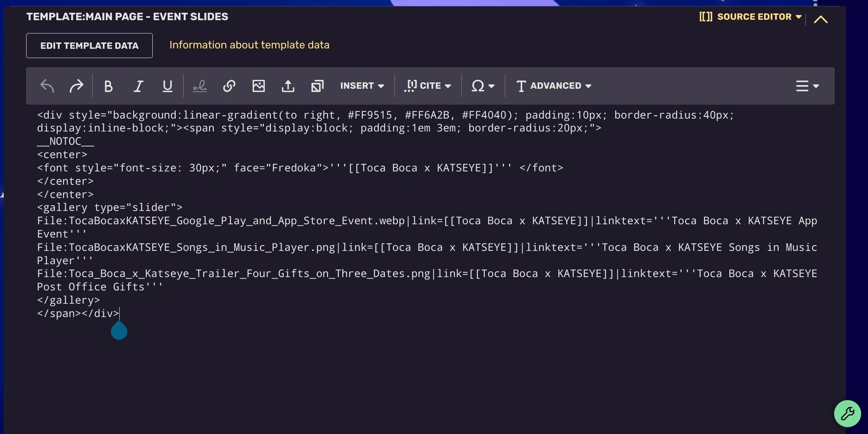Upload a new file
Screen dimensions: 868x434
click(288, 86)
